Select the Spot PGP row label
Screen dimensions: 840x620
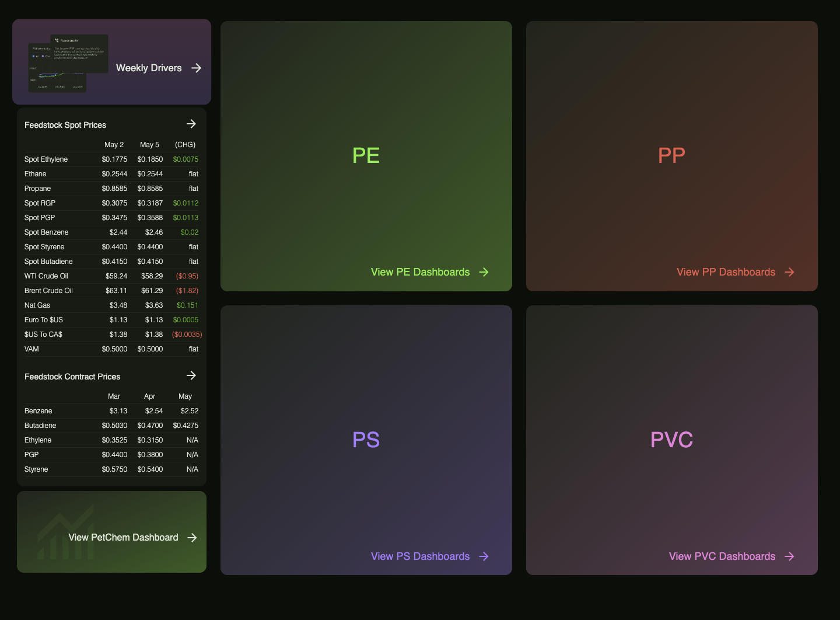click(x=40, y=218)
